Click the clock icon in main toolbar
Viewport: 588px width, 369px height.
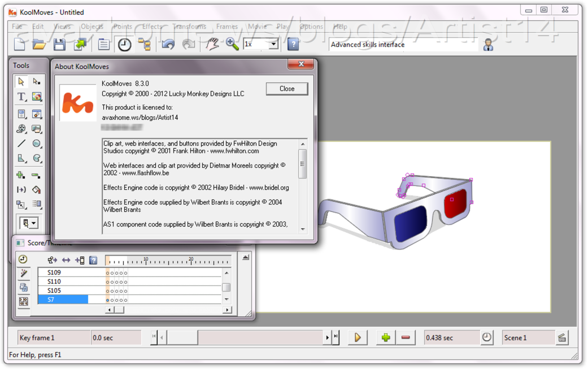point(124,44)
